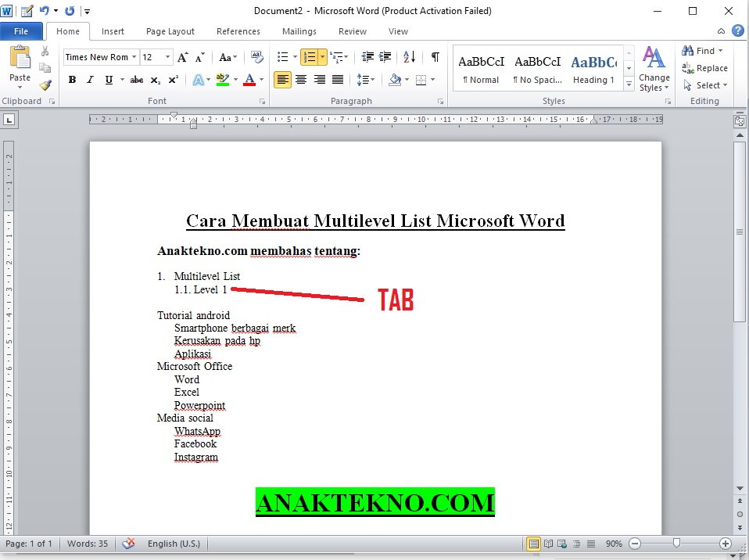Apply the text highlight color marker
Viewport: 749px width, 560px height.
[223, 80]
